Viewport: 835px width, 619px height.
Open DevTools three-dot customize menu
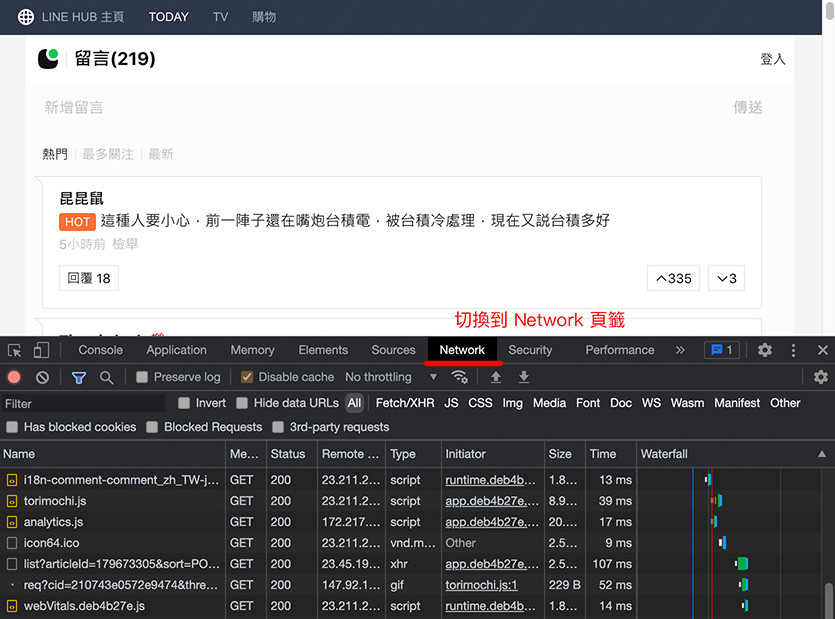point(793,350)
